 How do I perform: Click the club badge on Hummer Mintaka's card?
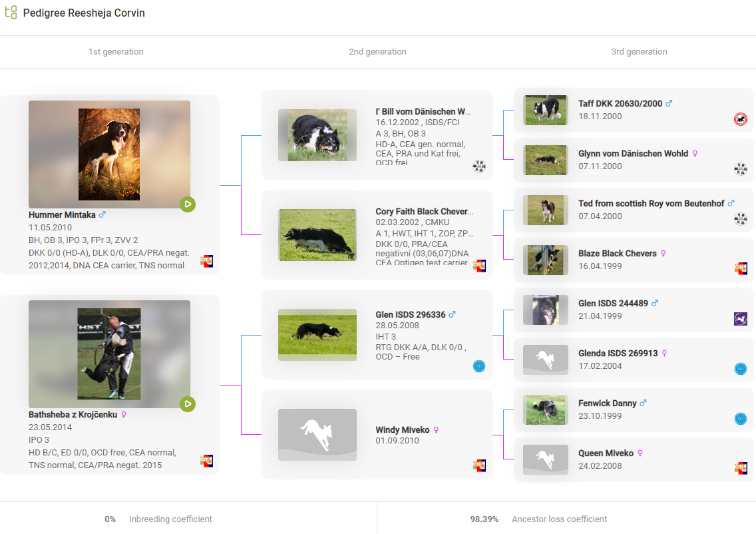coord(206,261)
